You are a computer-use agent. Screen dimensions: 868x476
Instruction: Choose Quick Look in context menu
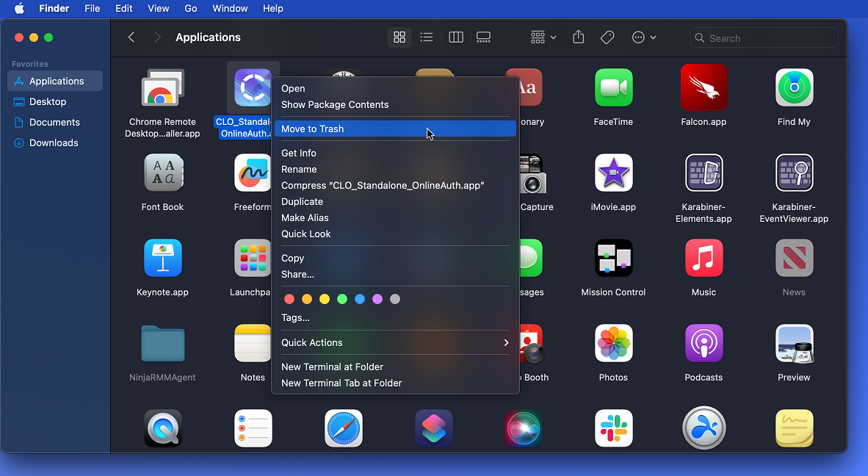coord(395,234)
